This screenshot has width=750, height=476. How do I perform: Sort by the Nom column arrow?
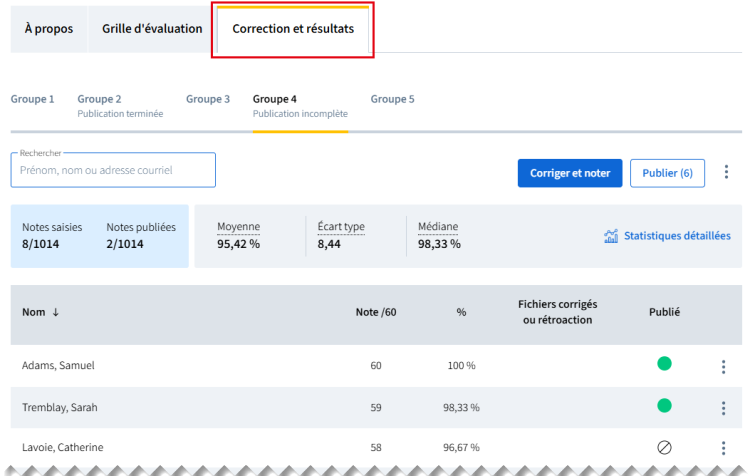tap(56, 312)
